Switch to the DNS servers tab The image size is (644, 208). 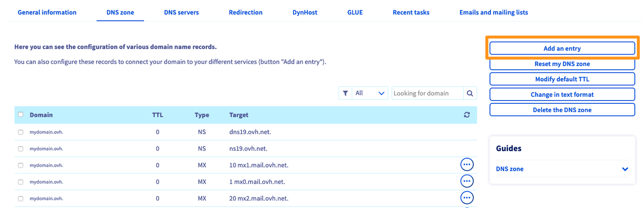coord(181,12)
